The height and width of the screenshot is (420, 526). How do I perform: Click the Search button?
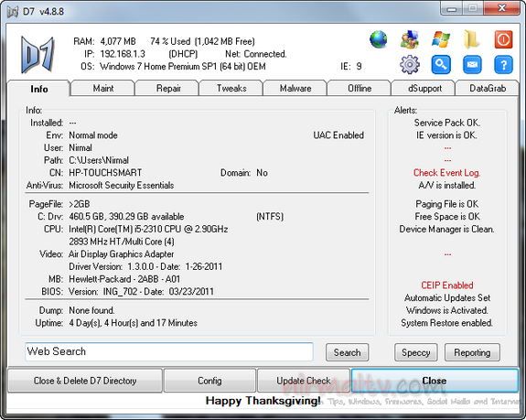tap(348, 352)
